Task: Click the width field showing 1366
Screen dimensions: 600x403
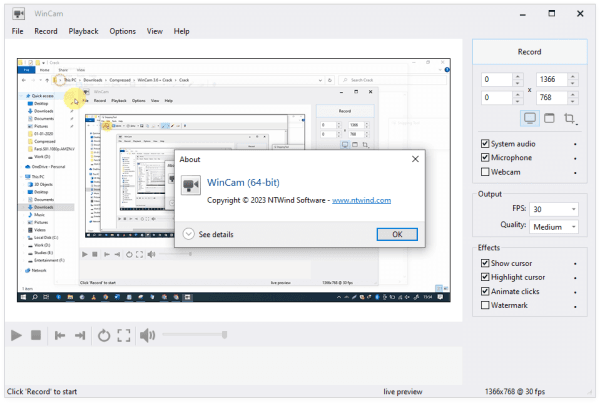Action: pyautogui.click(x=552, y=79)
